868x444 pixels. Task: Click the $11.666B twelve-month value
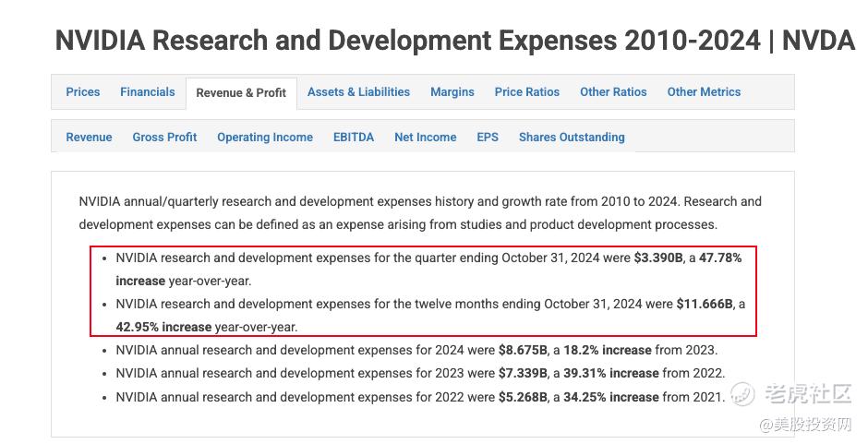pyautogui.click(x=705, y=304)
